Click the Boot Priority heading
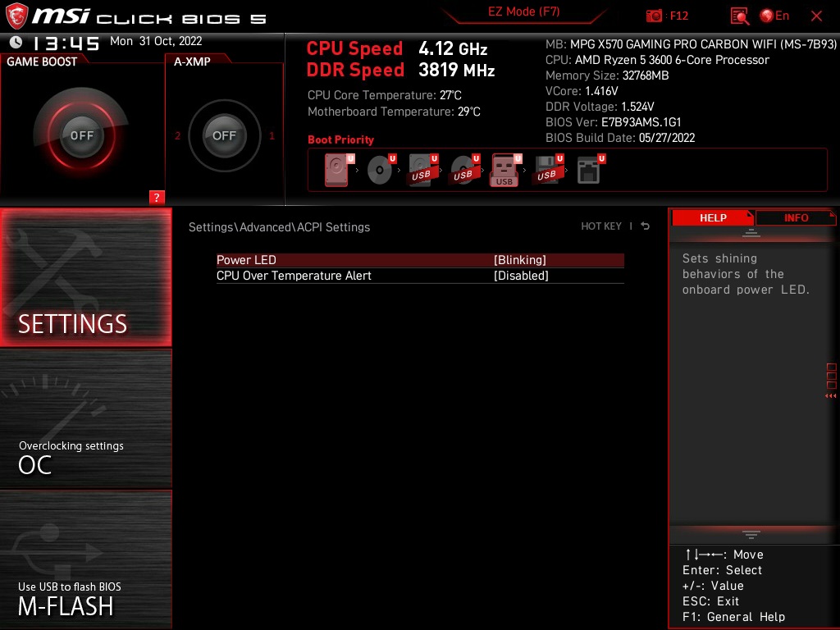 point(340,139)
